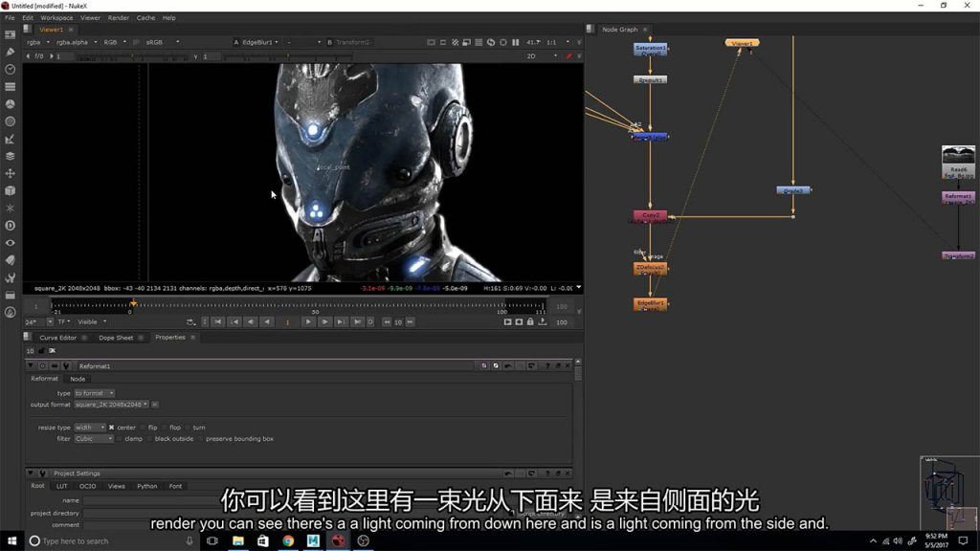Viewport: 980px width, 551px height.
Task: Switch to the Dope Sheet tab
Action: pyautogui.click(x=116, y=338)
